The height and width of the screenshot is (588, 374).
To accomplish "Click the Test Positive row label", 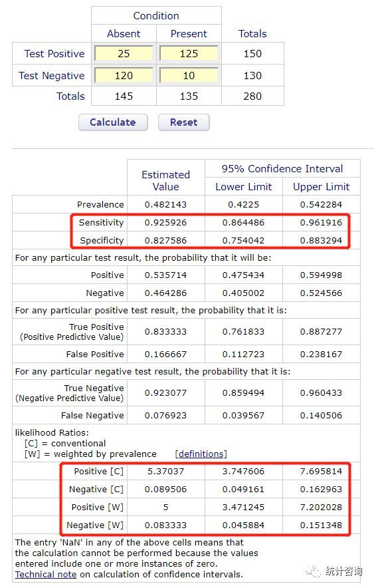I will click(x=54, y=54).
